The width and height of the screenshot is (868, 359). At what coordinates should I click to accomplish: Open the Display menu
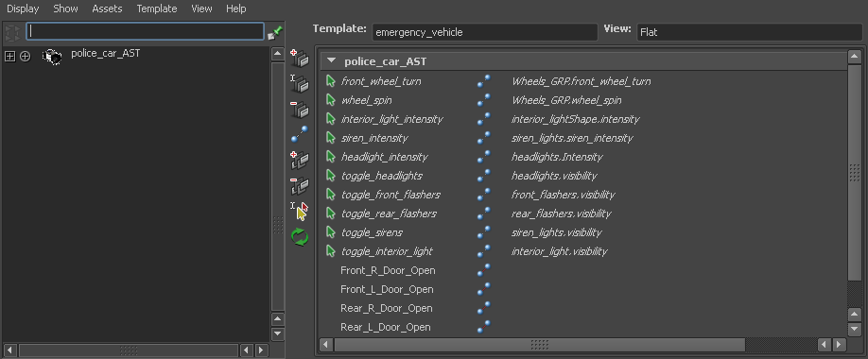[23, 9]
